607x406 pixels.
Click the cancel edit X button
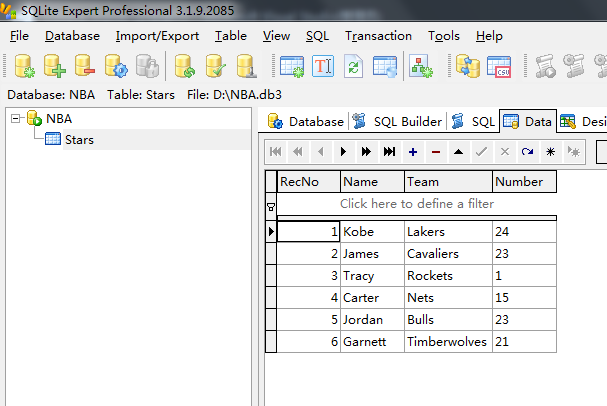click(x=504, y=152)
